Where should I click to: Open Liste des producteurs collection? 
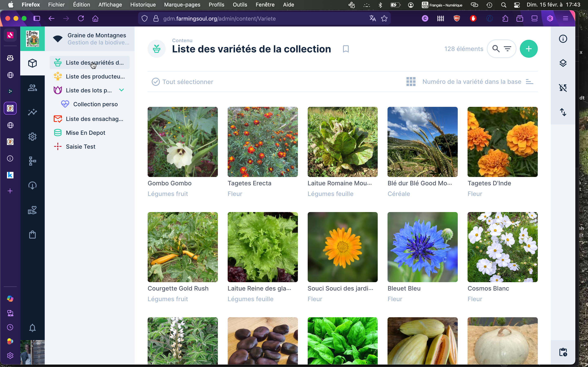pyautogui.click(x=95, y=76)
